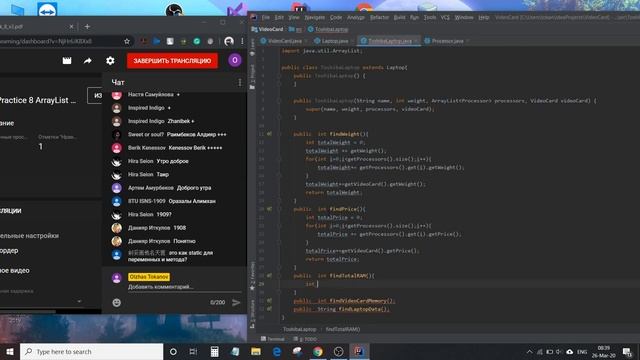
Task: Click the 'Berik Kenessov' chat message
Action: coord(175,148)
